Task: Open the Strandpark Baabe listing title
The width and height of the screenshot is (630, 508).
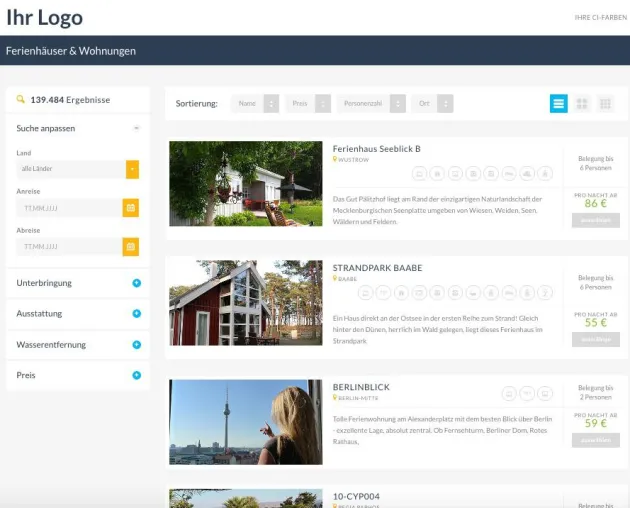Action: 377,268
